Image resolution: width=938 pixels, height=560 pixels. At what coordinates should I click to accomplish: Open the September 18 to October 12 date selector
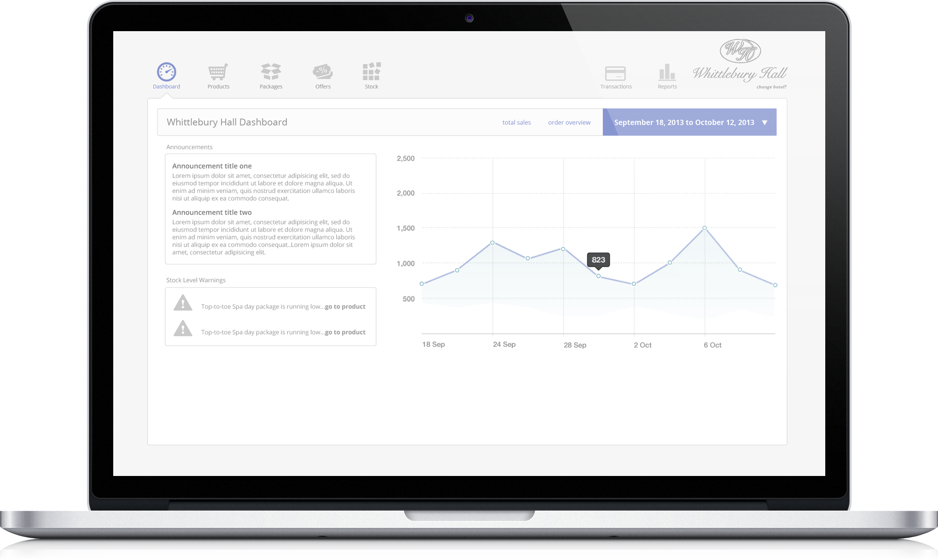click(684, 123)
